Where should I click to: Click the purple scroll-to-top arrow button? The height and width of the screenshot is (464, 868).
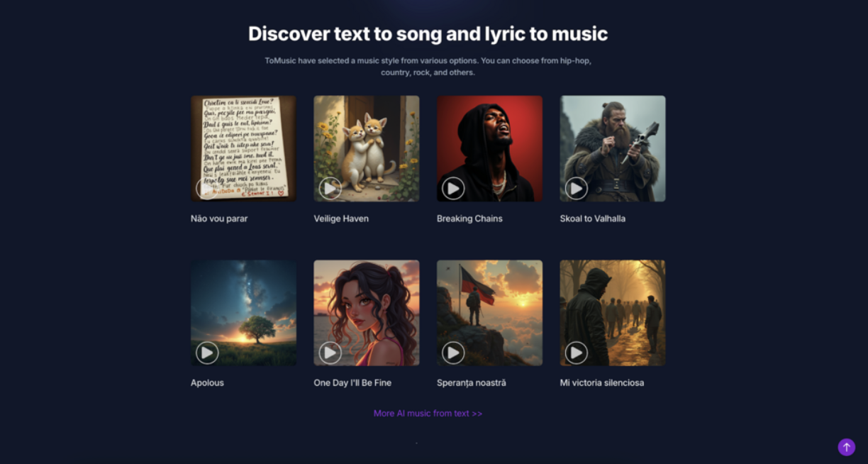tap(846, 447)
